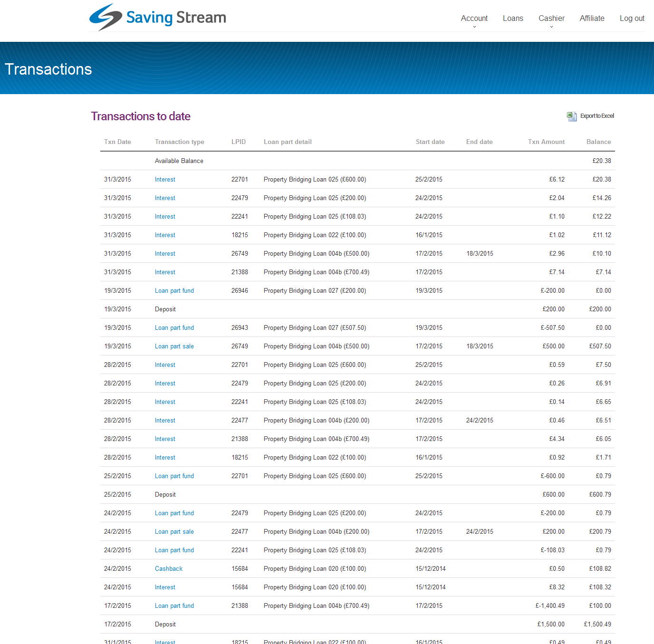This screenshot has height=644, width=654.
Task: Go to the Affiliate page
Action: pos(592,18)
